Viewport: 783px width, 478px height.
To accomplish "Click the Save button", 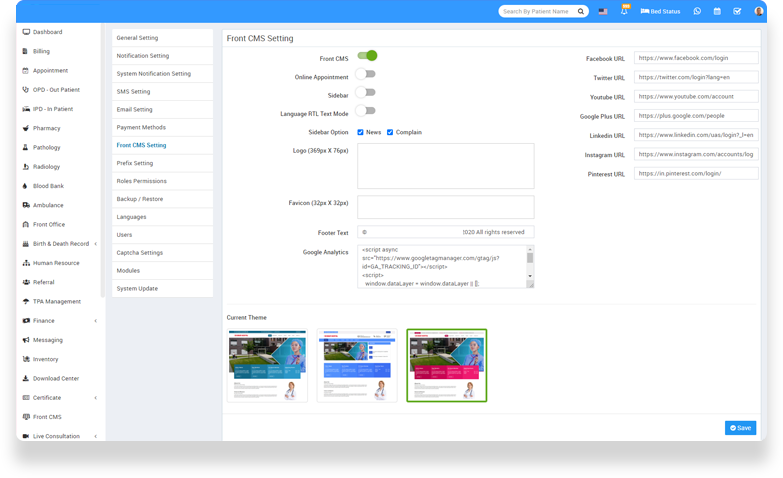I will 740,428.
